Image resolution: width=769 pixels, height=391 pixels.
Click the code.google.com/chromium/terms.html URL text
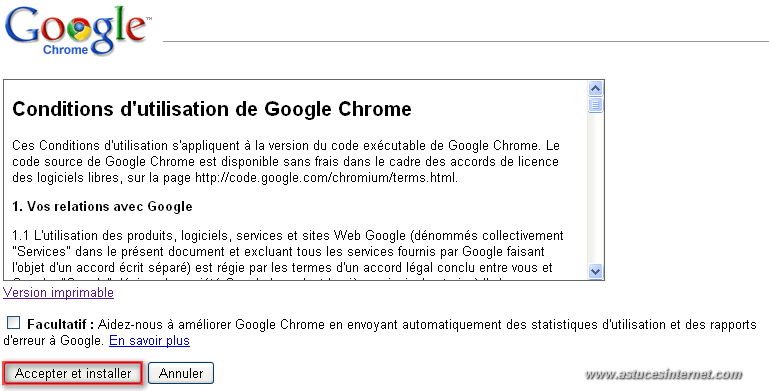tap(326, 178)
